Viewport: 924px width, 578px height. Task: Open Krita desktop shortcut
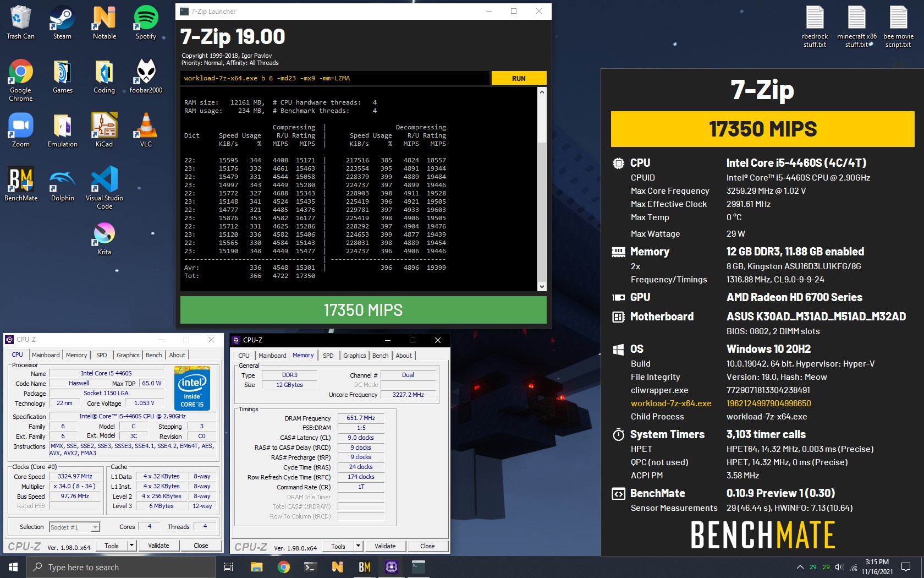[104, 238]
